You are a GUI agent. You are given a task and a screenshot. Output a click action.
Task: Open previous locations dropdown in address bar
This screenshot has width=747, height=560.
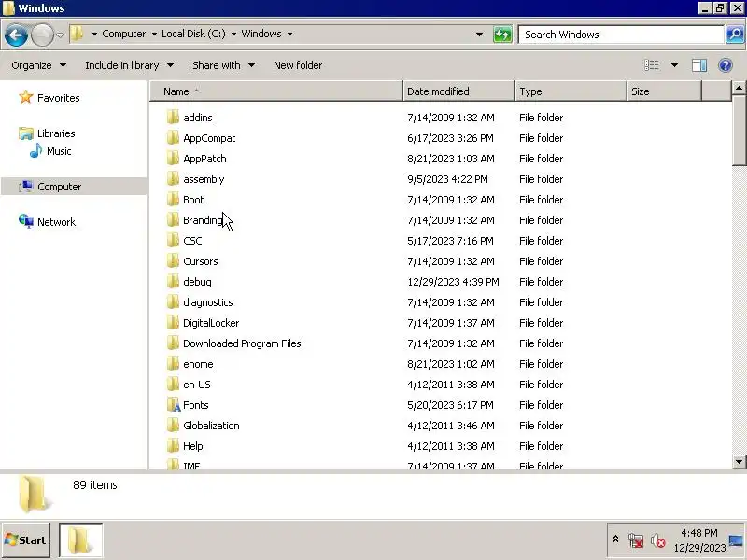coord(479,35)
